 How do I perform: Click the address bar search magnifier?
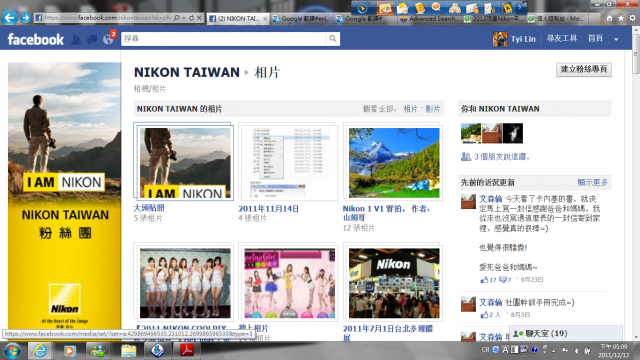click(176, 18)
